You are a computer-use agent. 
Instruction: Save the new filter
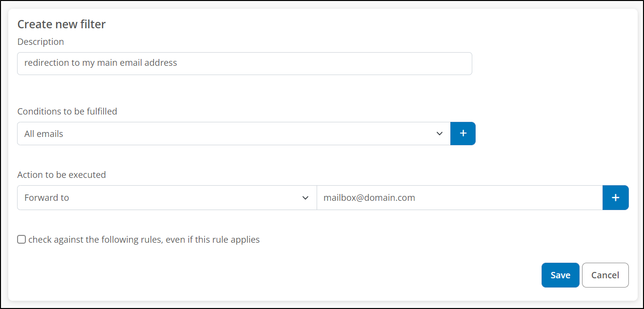560,275
